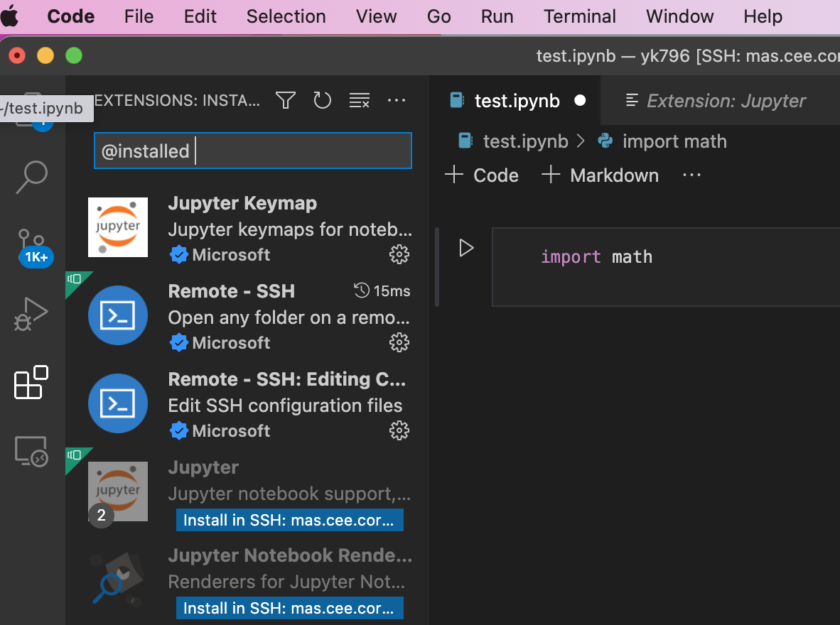The image size is (840, 625).
Task: Select the greyed Jupyter extension logo
Action: tap(118, 491)
